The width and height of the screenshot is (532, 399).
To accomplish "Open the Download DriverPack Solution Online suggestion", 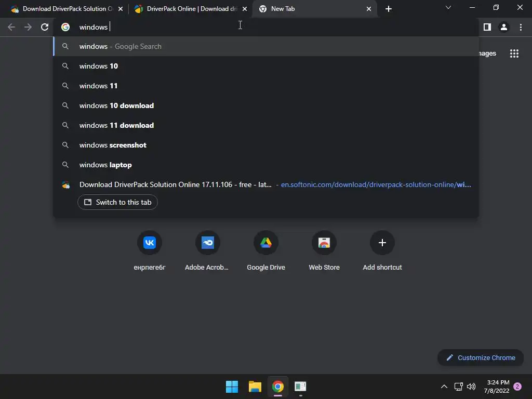I will (266, 184).
